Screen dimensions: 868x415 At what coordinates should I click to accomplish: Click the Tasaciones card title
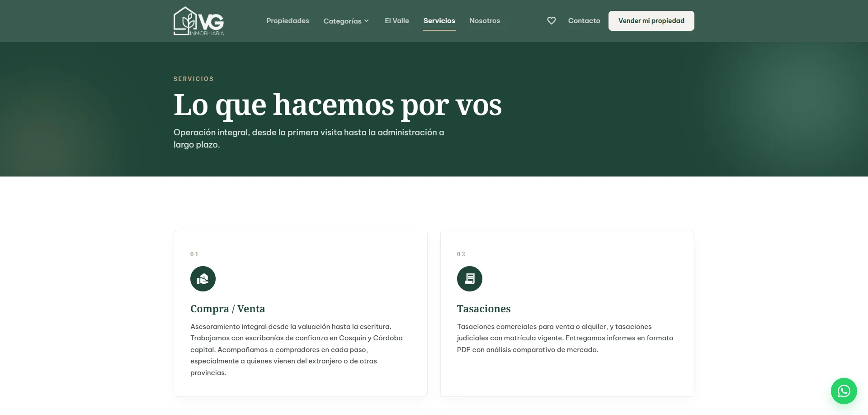484,309
